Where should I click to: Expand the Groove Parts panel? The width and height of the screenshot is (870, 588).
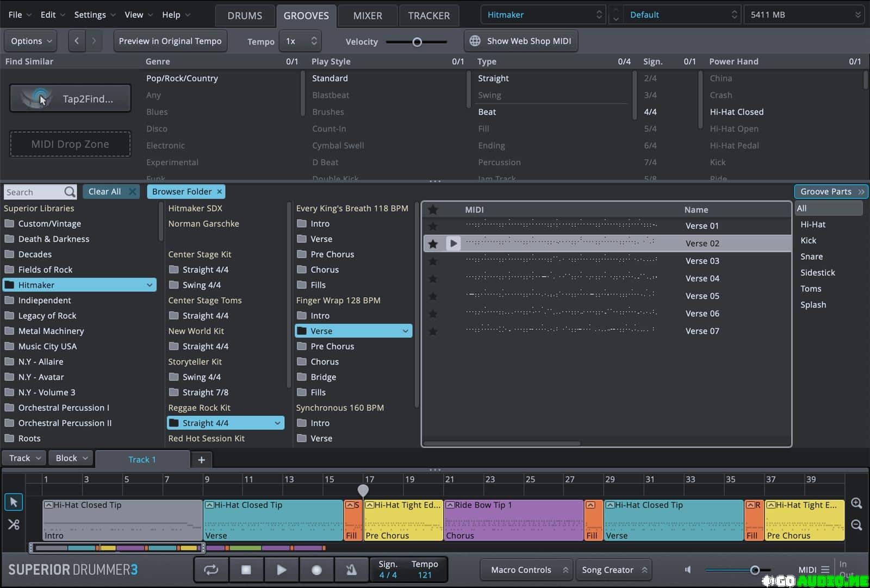pos(831,191)
